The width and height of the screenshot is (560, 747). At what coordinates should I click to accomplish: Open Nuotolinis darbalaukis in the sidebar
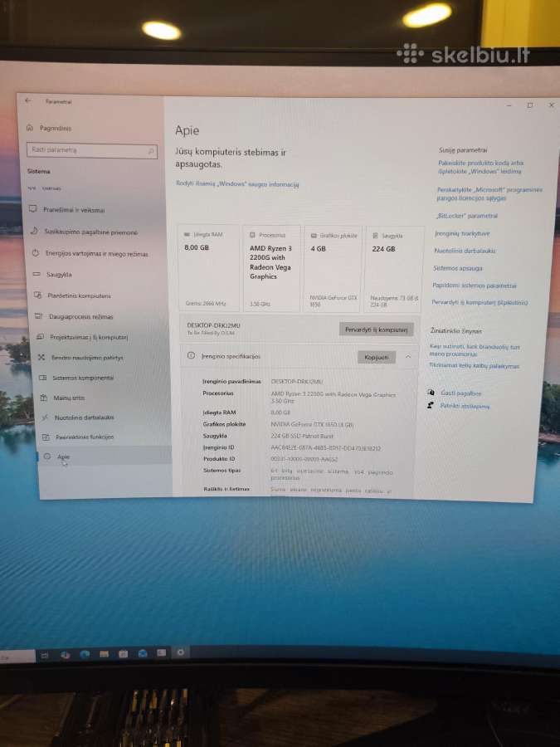point(85,417)
